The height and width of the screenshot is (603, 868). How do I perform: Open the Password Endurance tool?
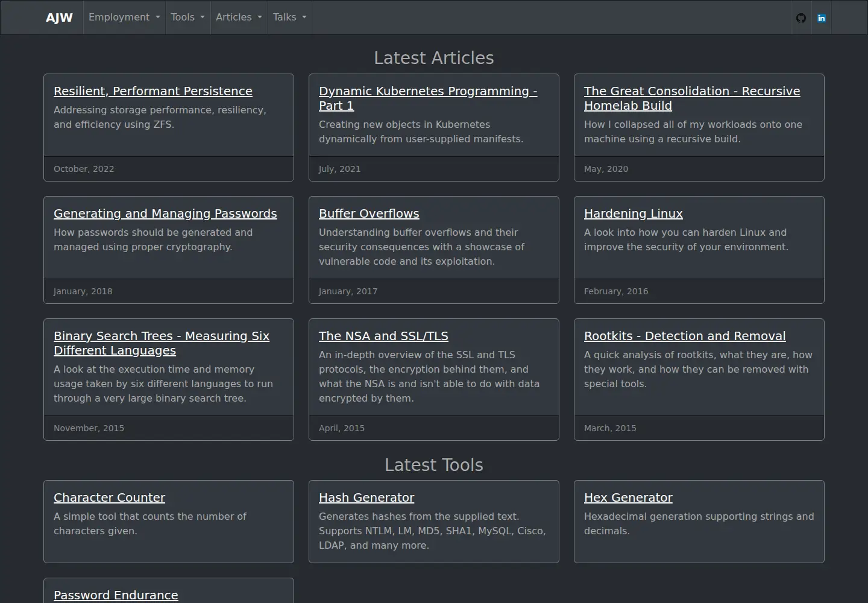coord(116,595)
